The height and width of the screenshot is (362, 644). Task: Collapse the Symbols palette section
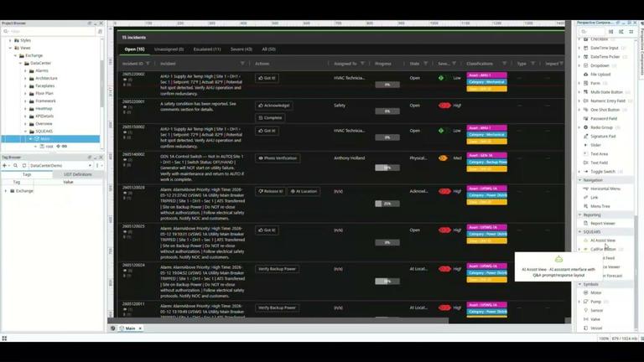[580, 284]
